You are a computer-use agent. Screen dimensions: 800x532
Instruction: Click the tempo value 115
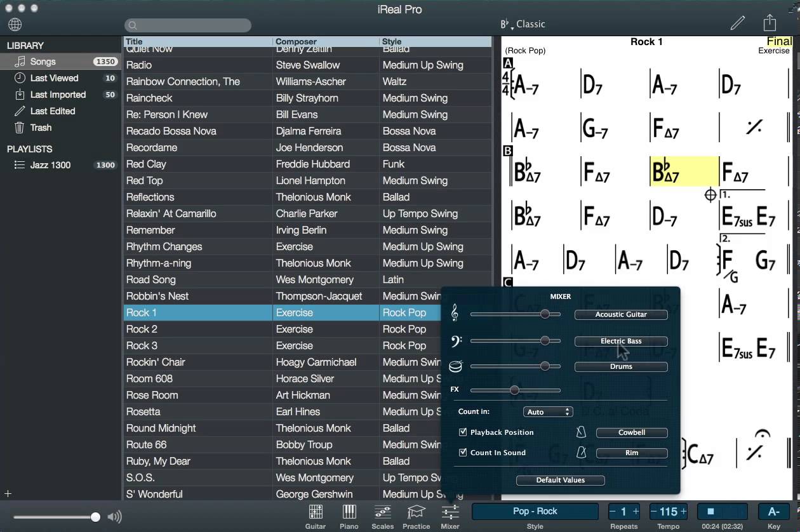coord(668,512)
